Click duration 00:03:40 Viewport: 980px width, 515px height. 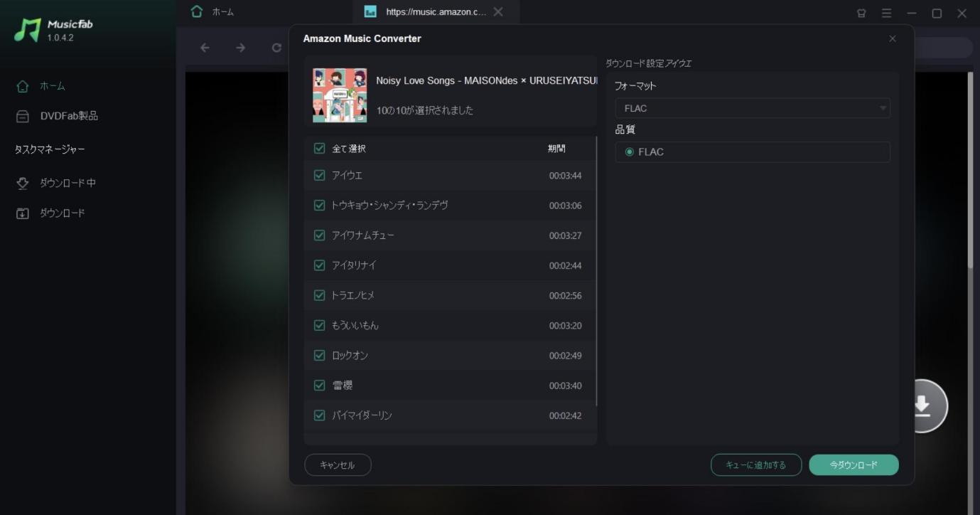tap(565, 386)
